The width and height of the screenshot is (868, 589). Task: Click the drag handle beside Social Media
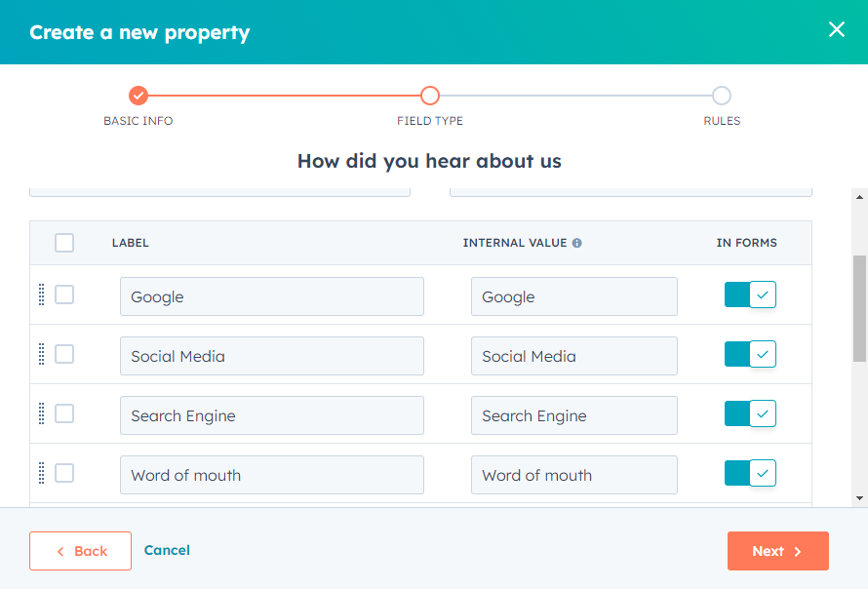[x=41, y=354]
